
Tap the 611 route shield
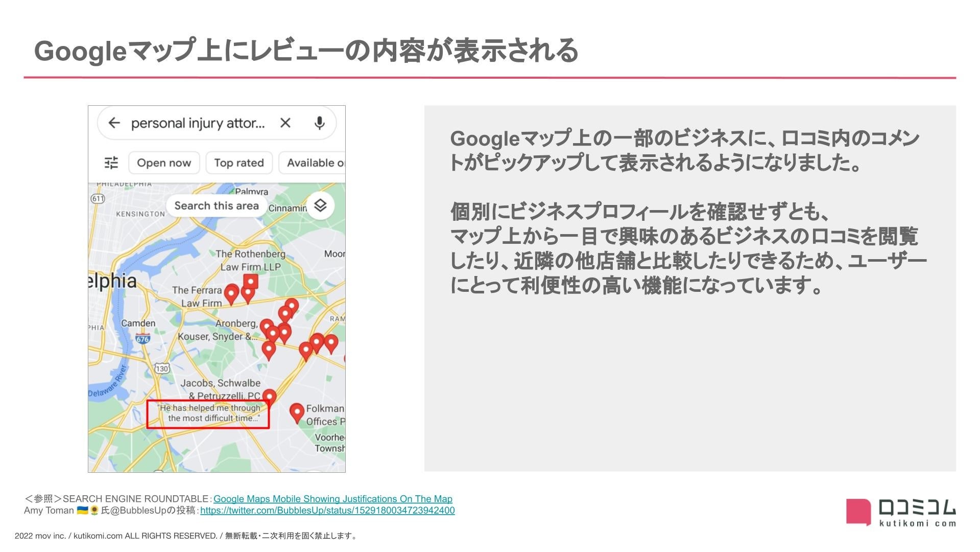point(98,198)
